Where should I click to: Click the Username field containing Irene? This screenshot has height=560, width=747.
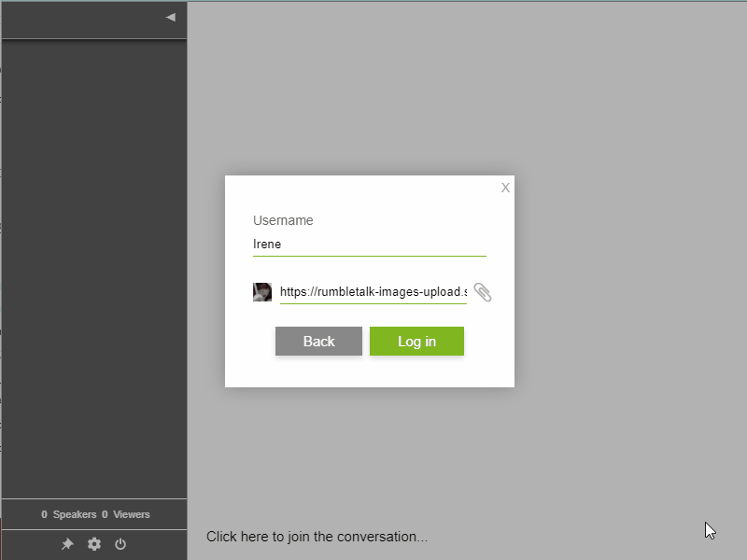(x=369, y=245)
